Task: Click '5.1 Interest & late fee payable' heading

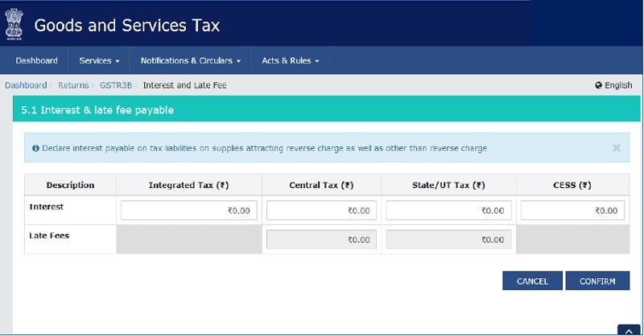Action: (97, 110)
